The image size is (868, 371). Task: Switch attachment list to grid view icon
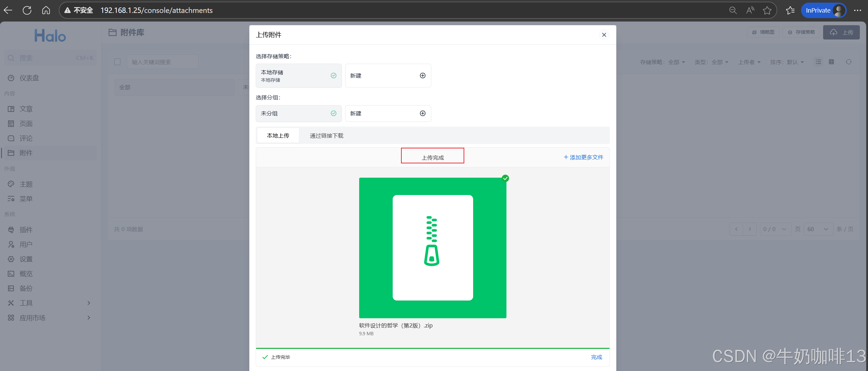click(x=831, y=62)
